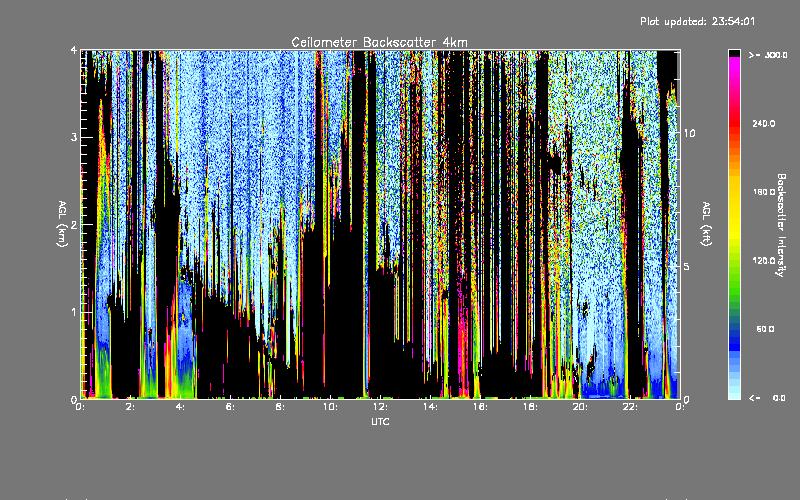Select the 'UTC' time axis label
800x500 pixels.
(380, 421)
